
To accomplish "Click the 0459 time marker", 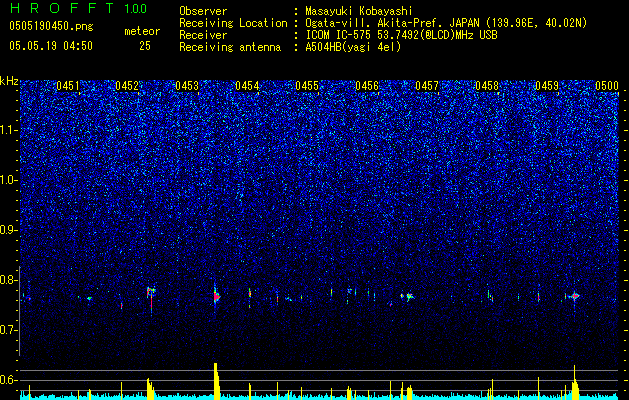I will tap(547, 86).
